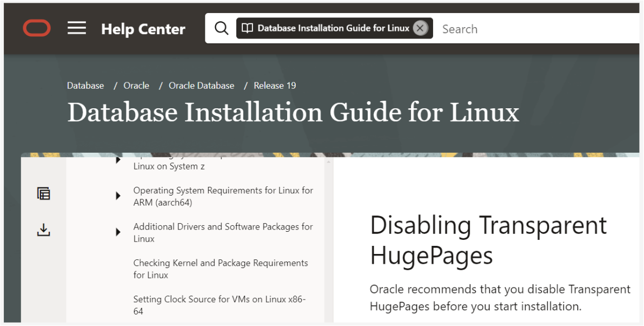The width and height of the screenshot is (644, 326).
Task: Open the Help Center home link
Action: click(x=143, y=29)
